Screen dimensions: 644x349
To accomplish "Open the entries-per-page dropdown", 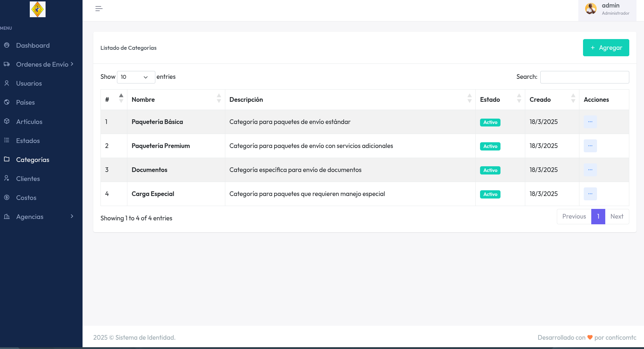I will (x=136, y=77).
